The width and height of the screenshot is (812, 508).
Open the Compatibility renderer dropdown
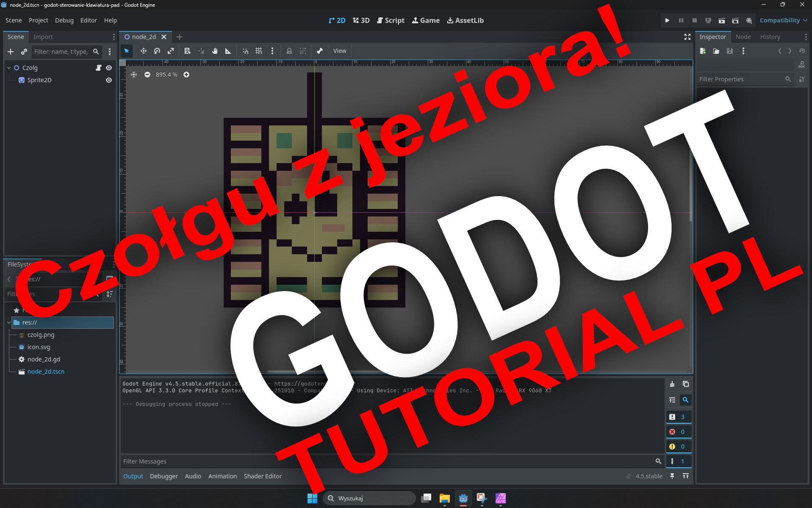coord(783,20)
